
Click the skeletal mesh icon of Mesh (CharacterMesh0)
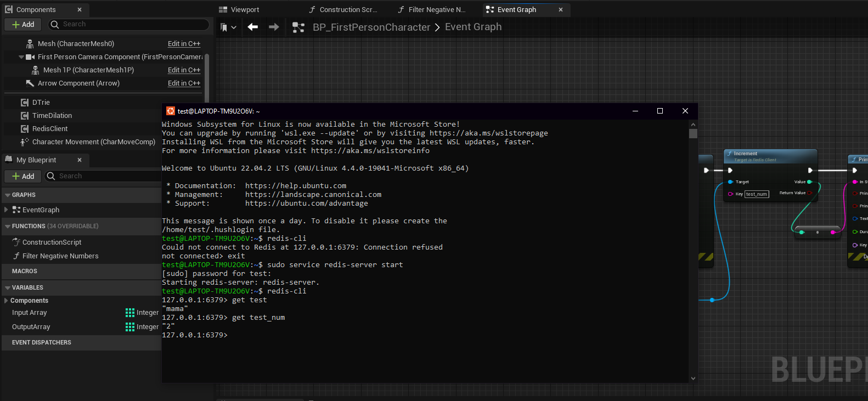pos(30,44)
